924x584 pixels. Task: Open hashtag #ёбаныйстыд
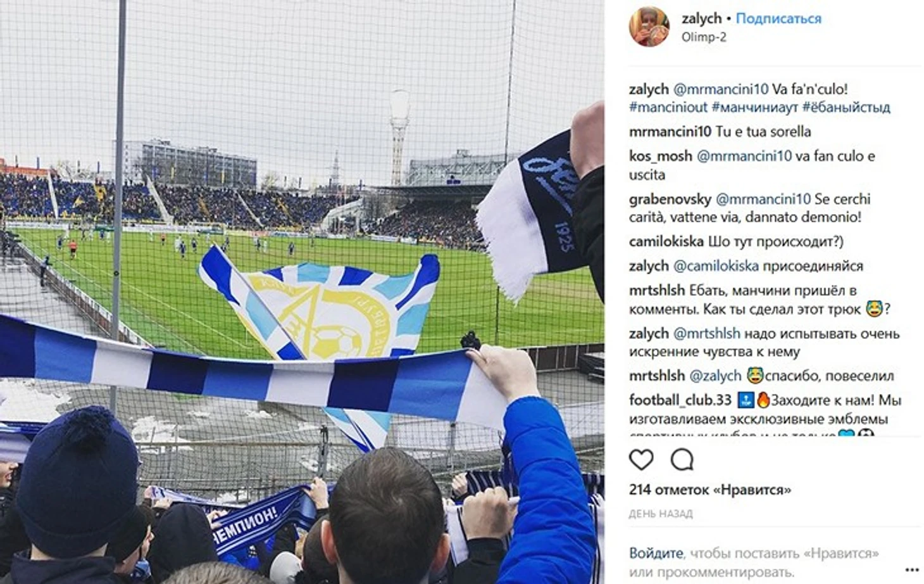[x=846, y=107]
